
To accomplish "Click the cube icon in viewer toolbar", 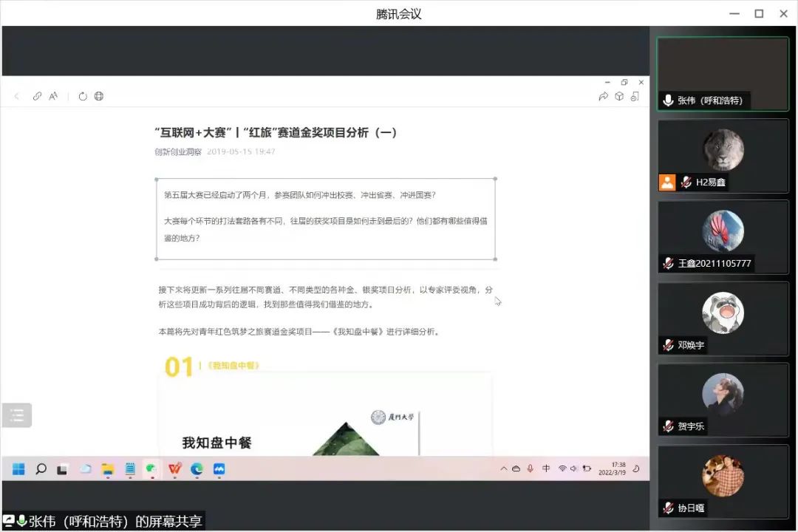I will (619, 96).
